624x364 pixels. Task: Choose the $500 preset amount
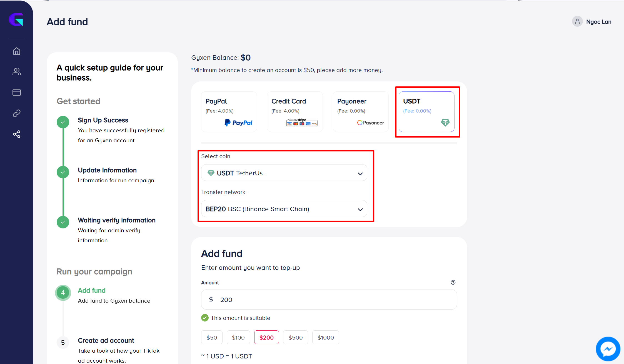[296, 337]
